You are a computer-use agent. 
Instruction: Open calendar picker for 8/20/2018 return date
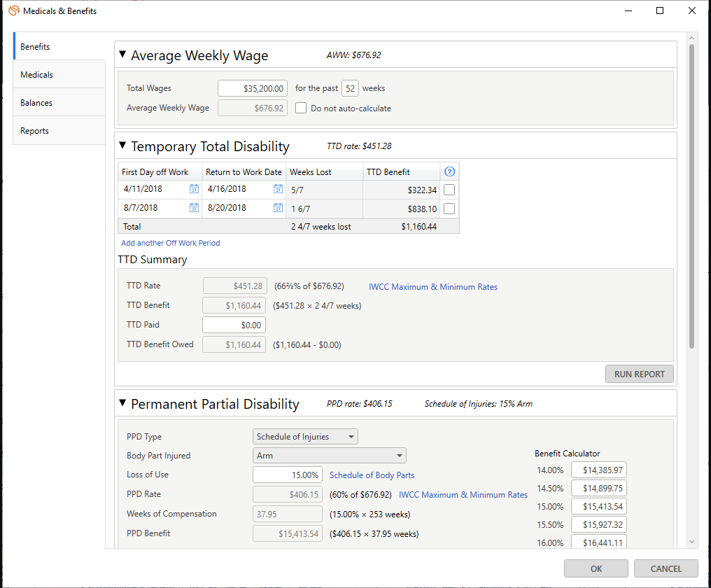tap(278, 208)
